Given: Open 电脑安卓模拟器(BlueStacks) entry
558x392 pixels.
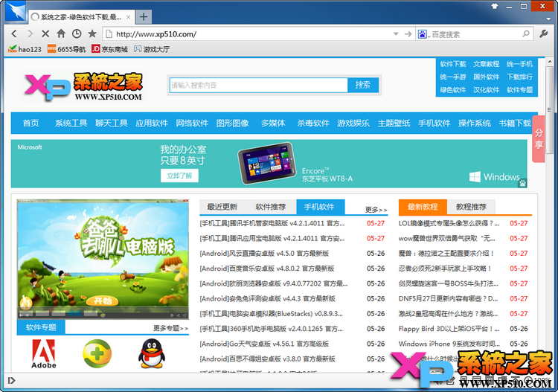Looking at the screenshot, I should (x=271, y=314).
